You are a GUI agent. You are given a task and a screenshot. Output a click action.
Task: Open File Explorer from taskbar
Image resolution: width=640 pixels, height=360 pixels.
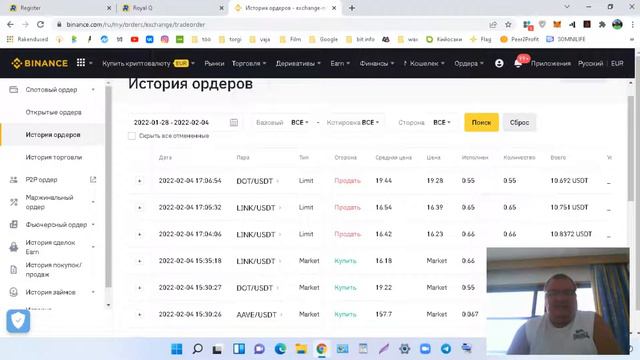301,349
